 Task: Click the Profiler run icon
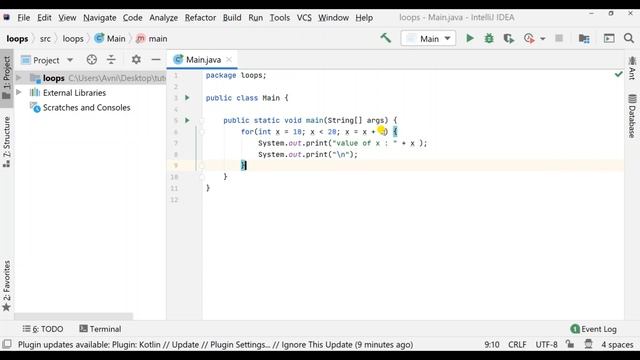coord(529,38)
